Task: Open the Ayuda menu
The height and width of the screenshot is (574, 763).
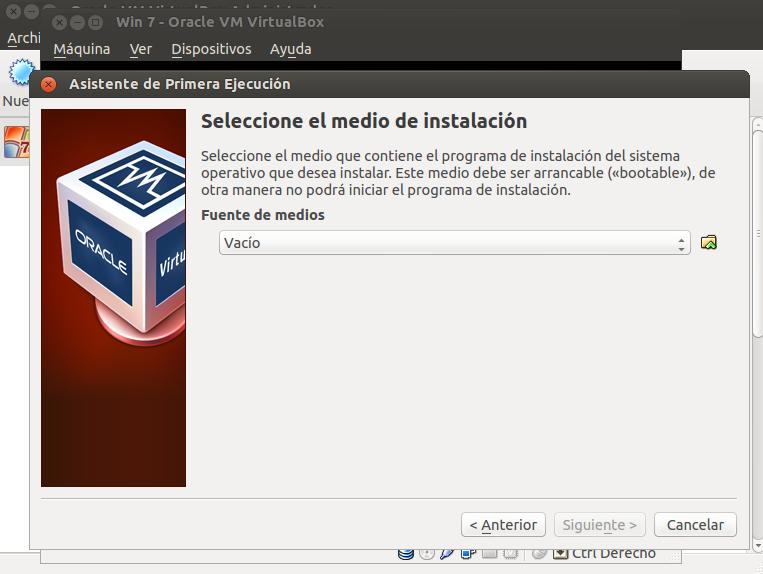Action: 291,49
